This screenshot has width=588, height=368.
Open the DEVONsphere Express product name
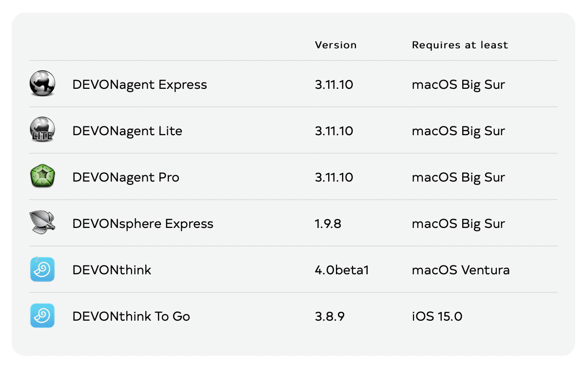[x=143, y=224]
